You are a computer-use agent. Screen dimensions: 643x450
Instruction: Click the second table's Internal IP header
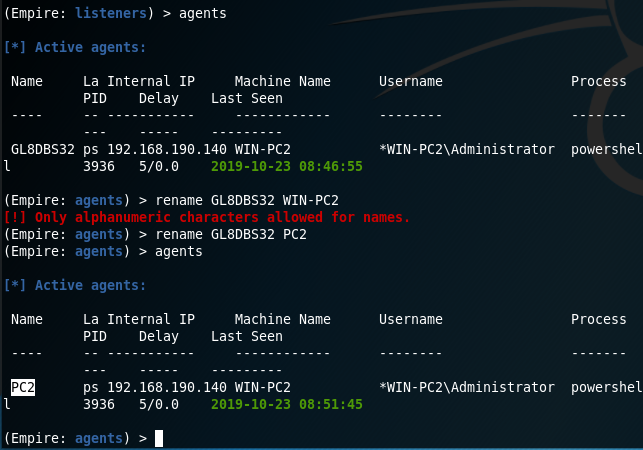point(151,319)
